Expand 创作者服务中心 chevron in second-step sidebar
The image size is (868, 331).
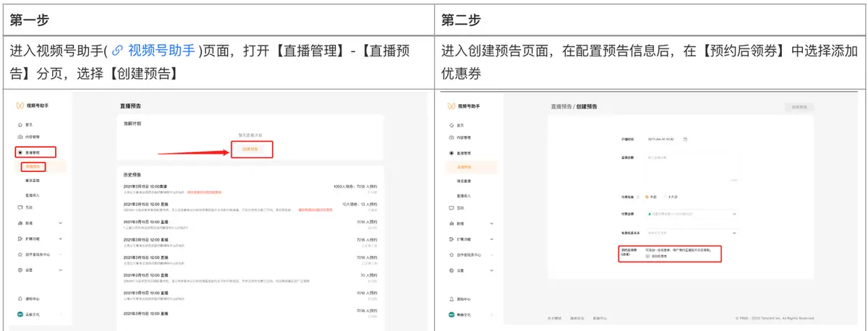(x=493, y=254)
